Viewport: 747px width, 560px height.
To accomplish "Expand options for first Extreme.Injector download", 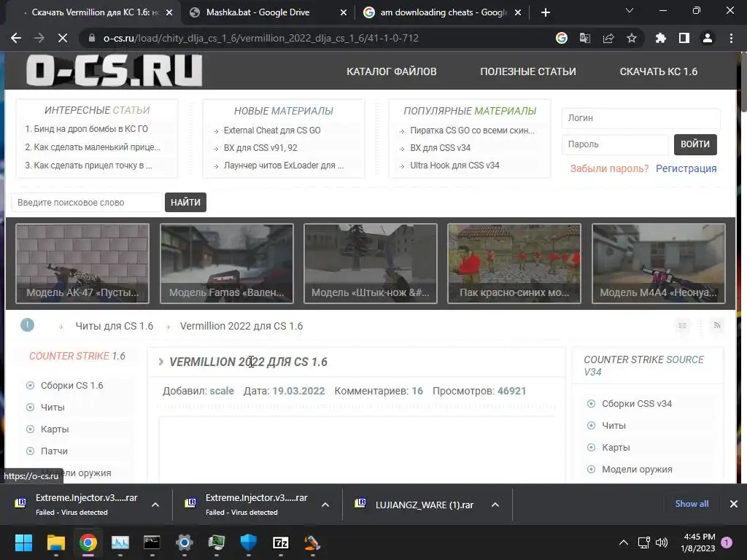I will tap(155, 505).
